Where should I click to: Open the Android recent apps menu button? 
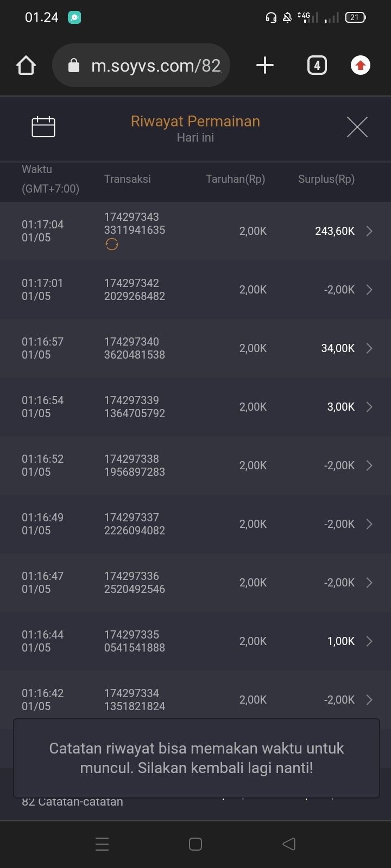click(x=102, y=844)
